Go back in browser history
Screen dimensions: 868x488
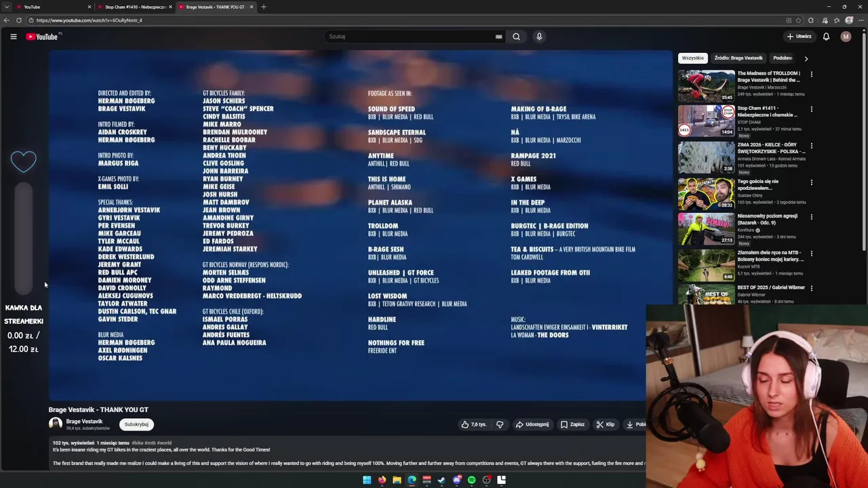(x=7, y=20)
